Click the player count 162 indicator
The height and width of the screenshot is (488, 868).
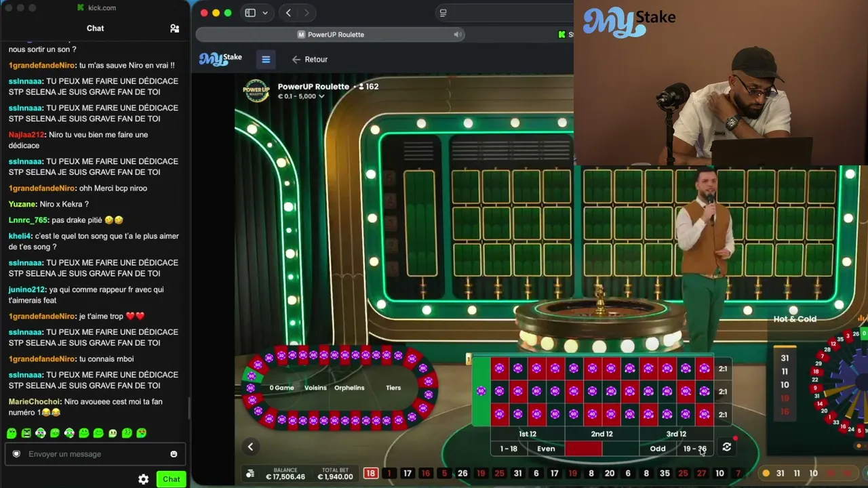coord(369,87)
